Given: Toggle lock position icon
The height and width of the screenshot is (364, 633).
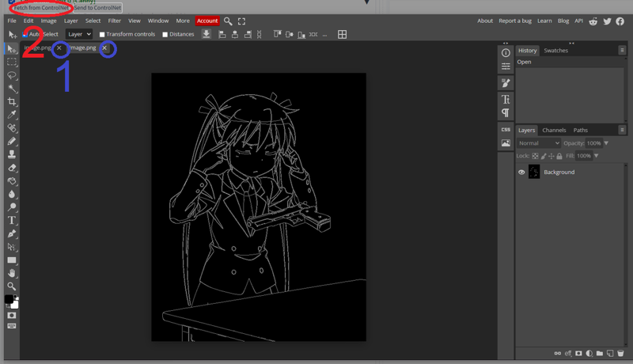Looking at the screenshot, I should (x=552, y=156).
